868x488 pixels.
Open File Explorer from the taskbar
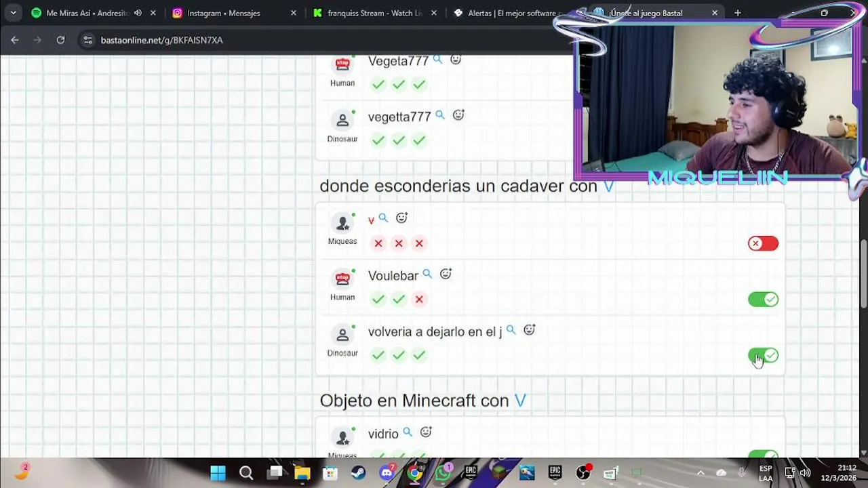tap(302, 472)
